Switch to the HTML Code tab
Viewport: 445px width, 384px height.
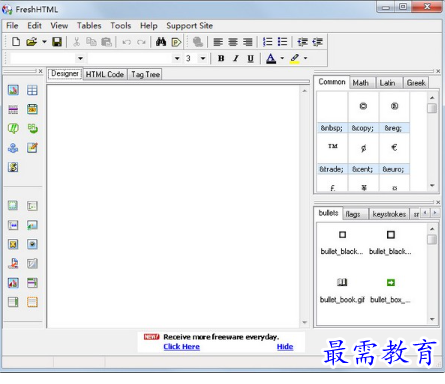point(105,74)
